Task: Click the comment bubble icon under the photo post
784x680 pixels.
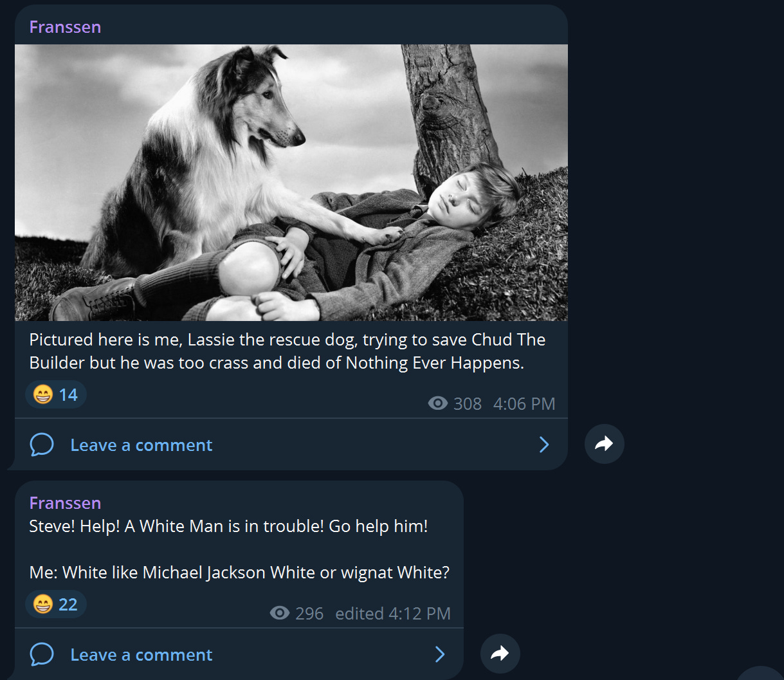Action: pyautogui.click(x=42, y=445)
